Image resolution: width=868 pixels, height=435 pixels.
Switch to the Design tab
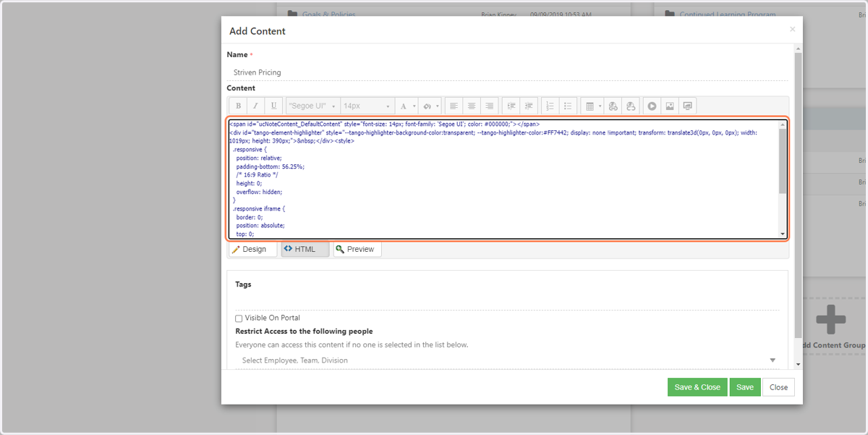pyautogui.click(x=252, y=249)
